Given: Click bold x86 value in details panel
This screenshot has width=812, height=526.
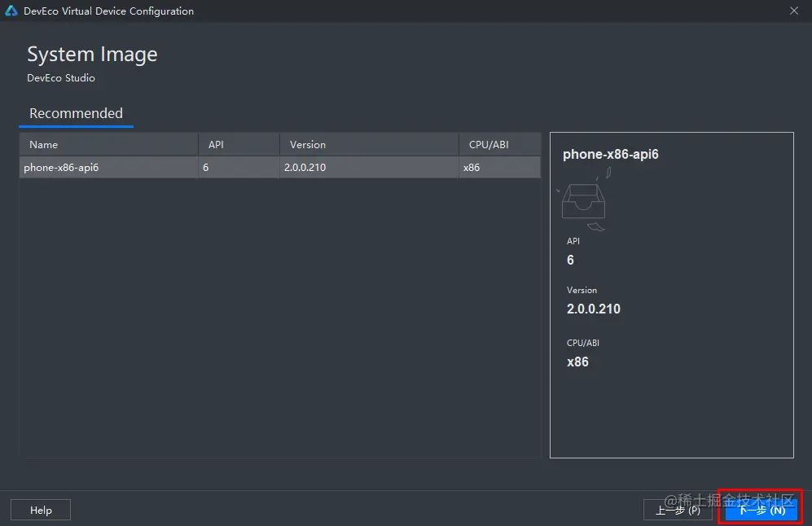Looking at the screenshot, I should [577, 362].
